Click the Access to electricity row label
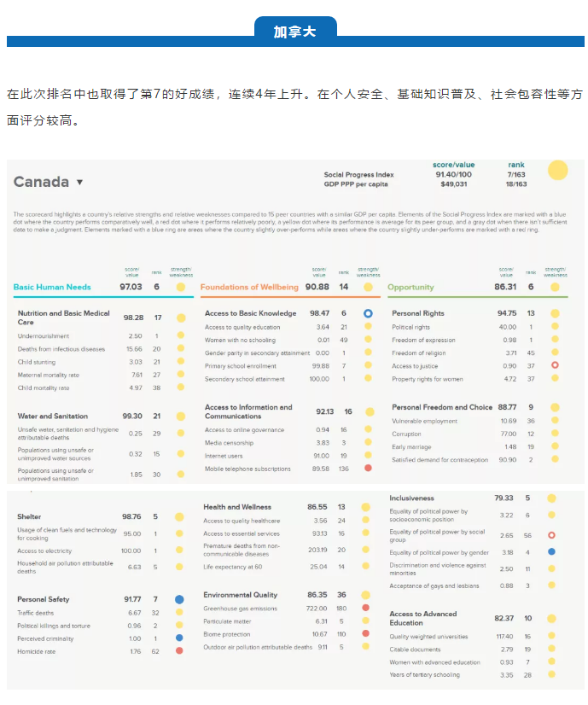 tap(44, 551)
